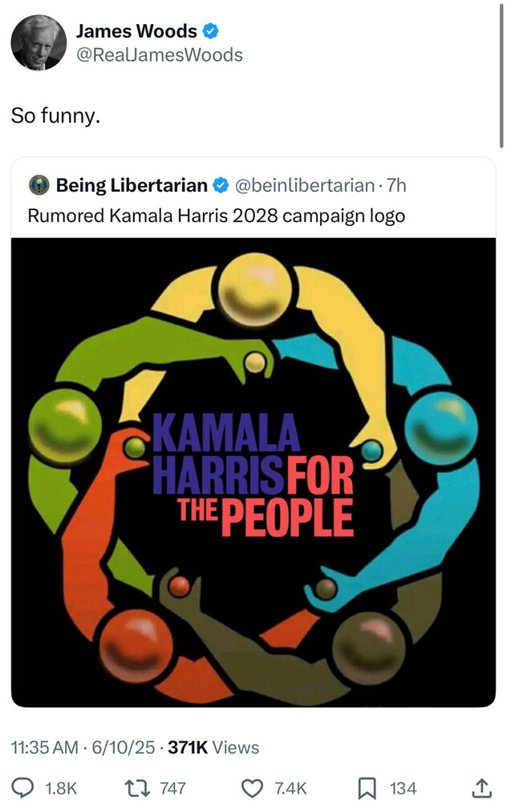Open the author's profile photo
This screenshot has width=507, height=812.
click(x=39, y=42)
